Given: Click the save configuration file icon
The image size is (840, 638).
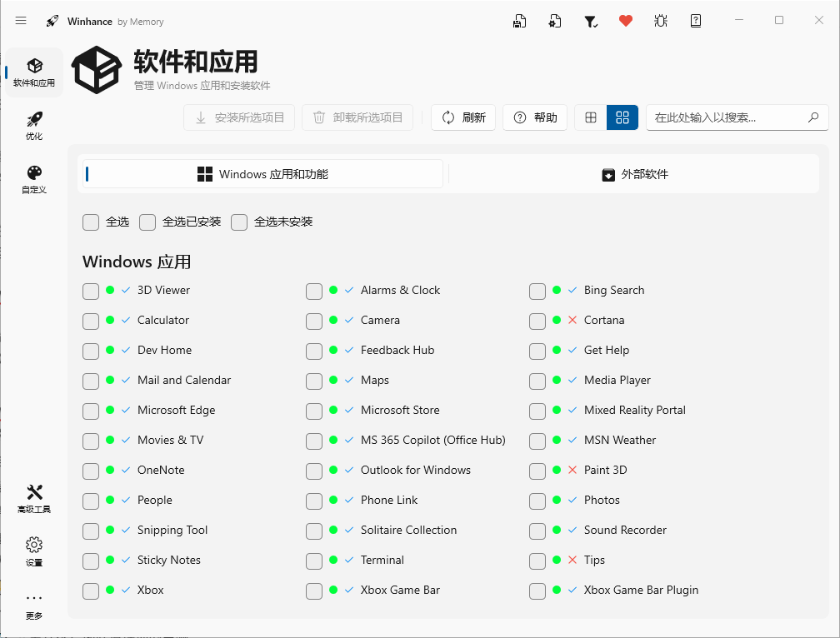Looking at the screenshot, I should (x=519, y=20).
